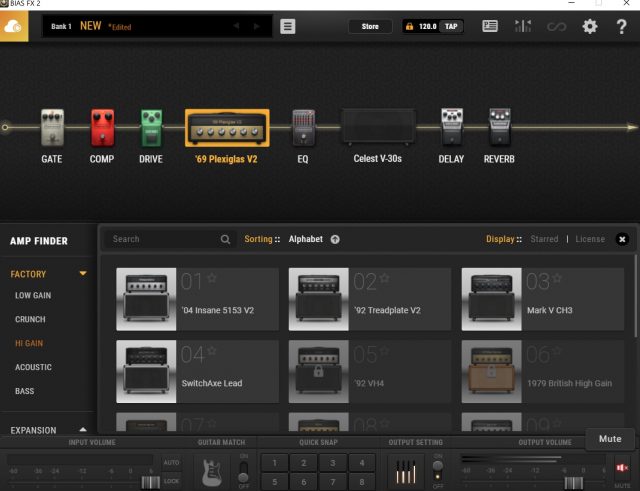
Task: Open Guitar Match guitar icon
Action: click(212, 472)
